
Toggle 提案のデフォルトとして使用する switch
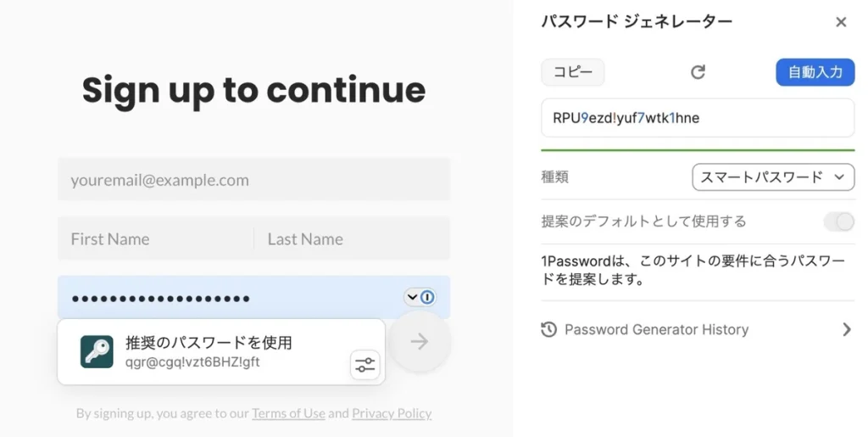pyautogui.click(x=839, y=221)
